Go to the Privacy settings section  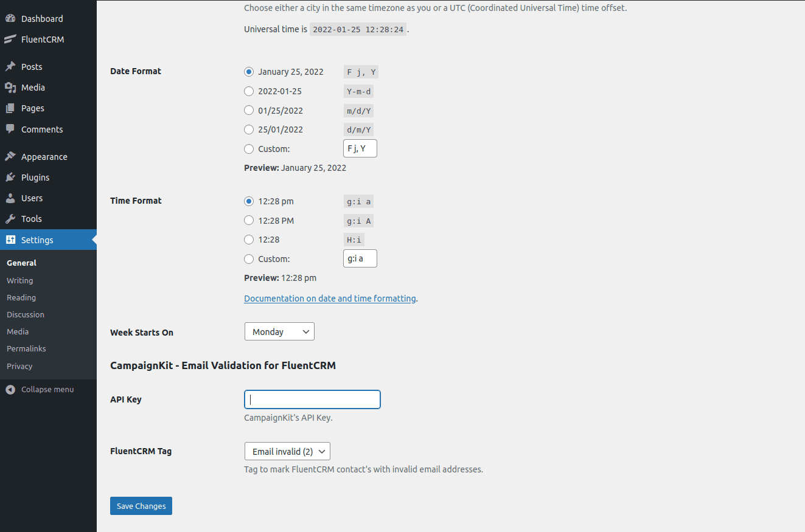coord(19,366)
